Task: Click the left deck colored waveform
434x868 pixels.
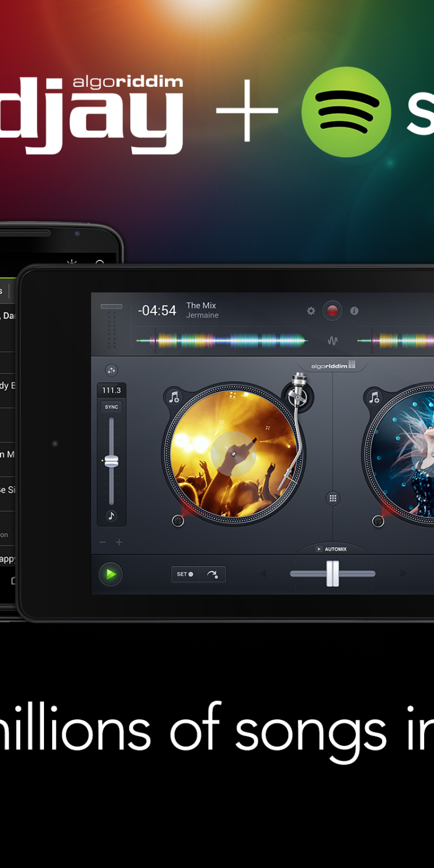Action: (222, 341)
